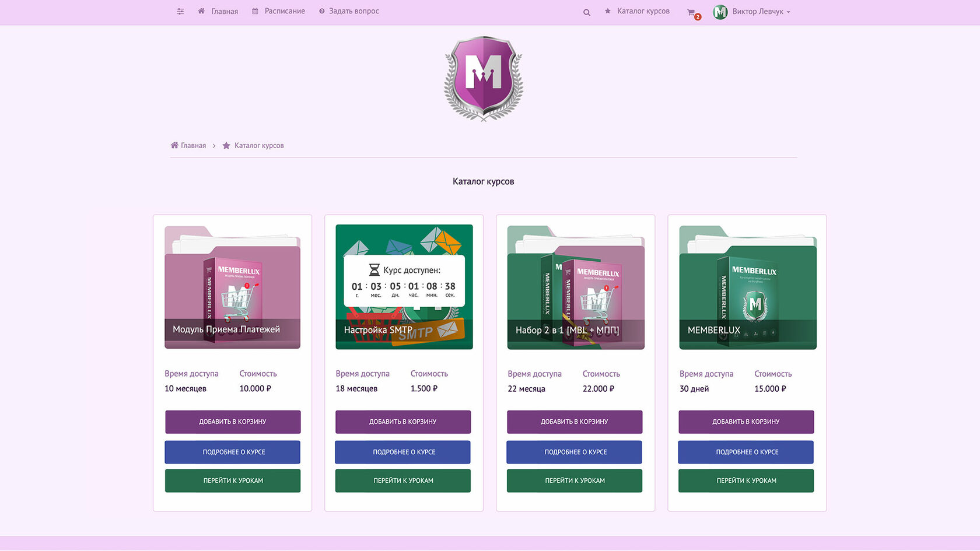
Task: Open Расписание in top menu
Action: (x=285, y=11)
